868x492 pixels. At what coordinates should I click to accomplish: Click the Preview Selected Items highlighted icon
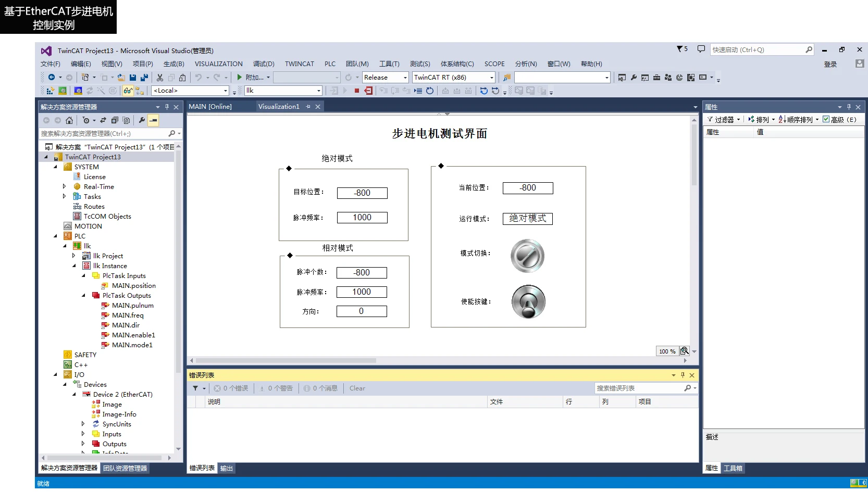tap(153, 120)
